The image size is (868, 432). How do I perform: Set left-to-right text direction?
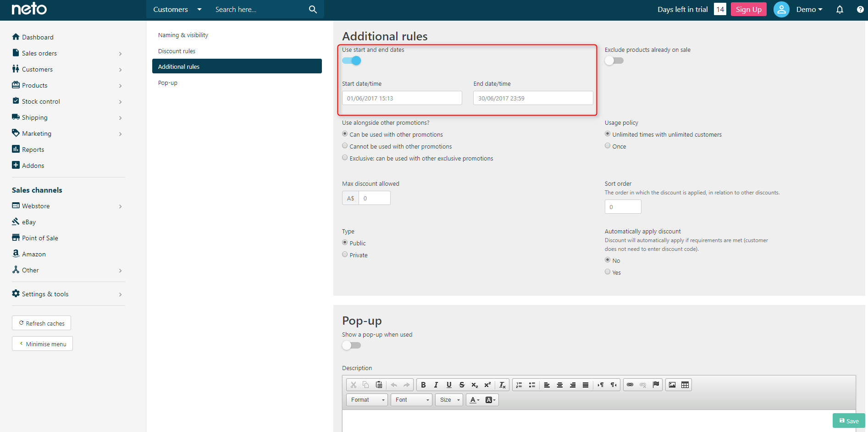601,385
